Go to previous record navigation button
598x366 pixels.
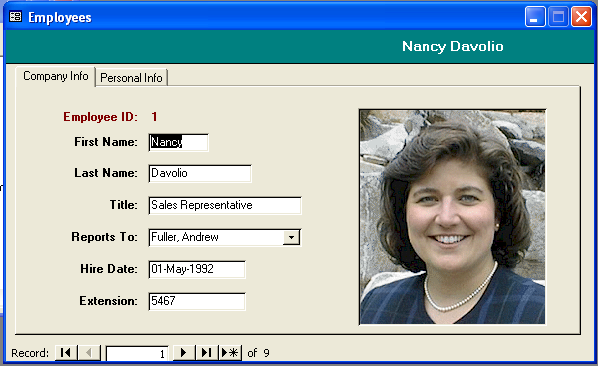tap(89, 353)
